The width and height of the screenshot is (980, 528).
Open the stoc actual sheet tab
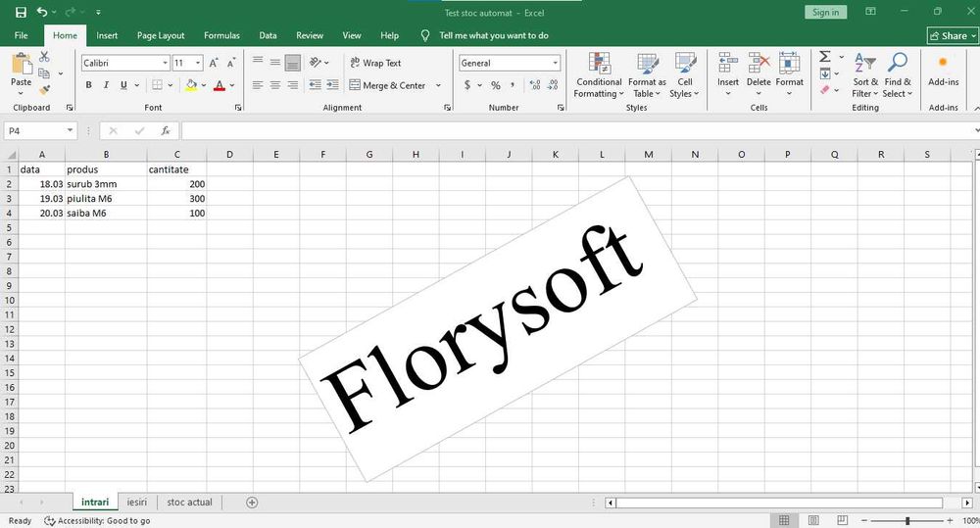(x=189, y=503)
